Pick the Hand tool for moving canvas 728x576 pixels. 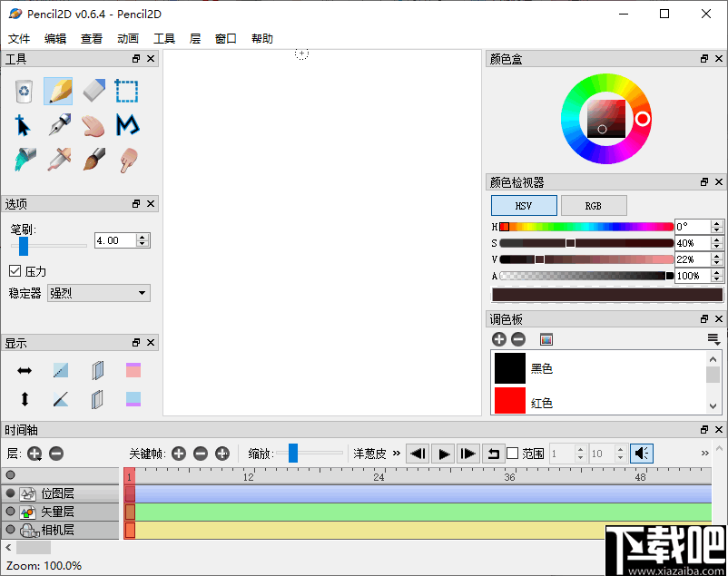[x=92, y=125]
